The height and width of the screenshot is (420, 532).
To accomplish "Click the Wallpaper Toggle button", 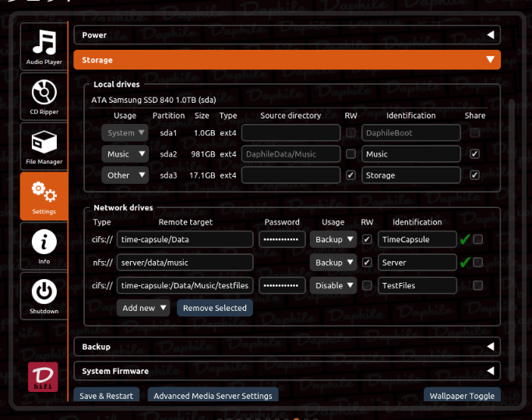I will (462, 396).
